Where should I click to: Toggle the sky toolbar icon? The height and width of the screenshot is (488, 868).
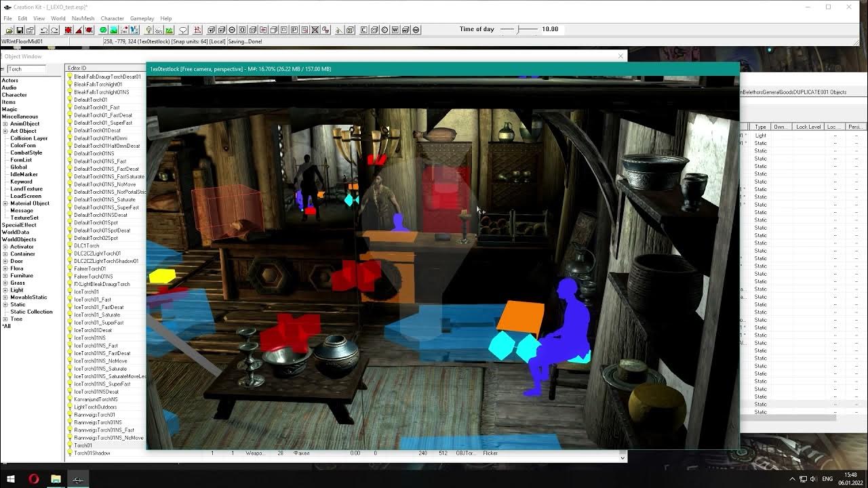(159, 30)
